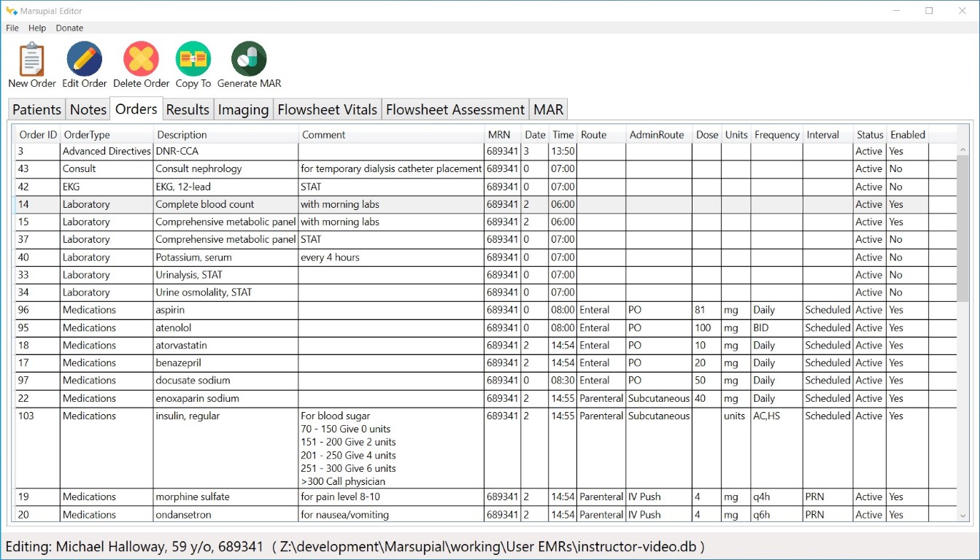Select the ondansetron medication row
The width and height of the screenshot is (980, 560).
point(486,514)
